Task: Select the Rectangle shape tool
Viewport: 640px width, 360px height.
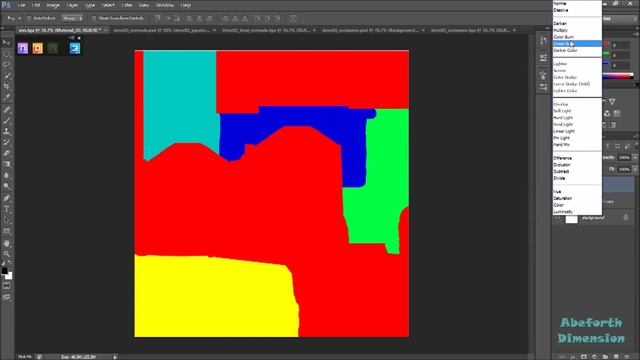Action: tap(7, 231)
